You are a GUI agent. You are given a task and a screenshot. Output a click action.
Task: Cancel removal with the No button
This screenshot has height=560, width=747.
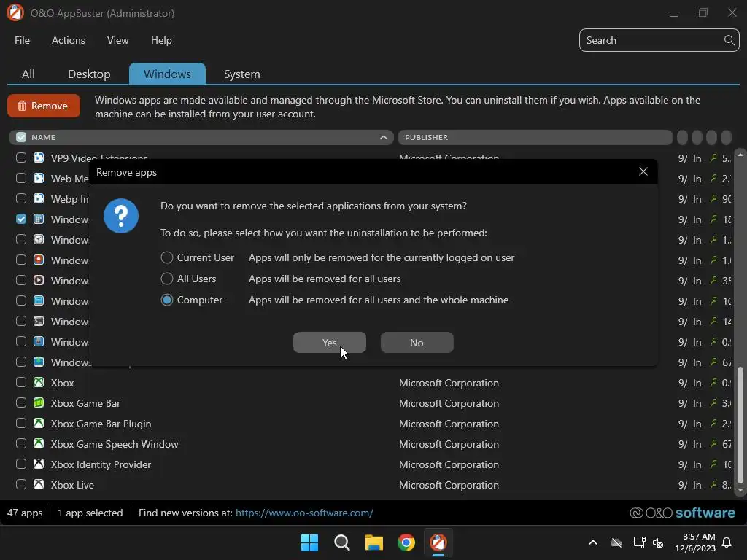coord(417,343)
